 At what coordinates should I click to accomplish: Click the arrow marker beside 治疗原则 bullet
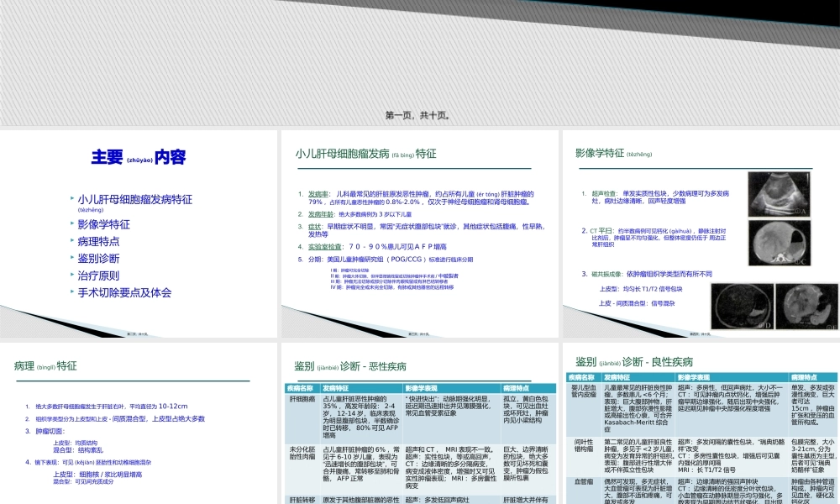[71, 276]
